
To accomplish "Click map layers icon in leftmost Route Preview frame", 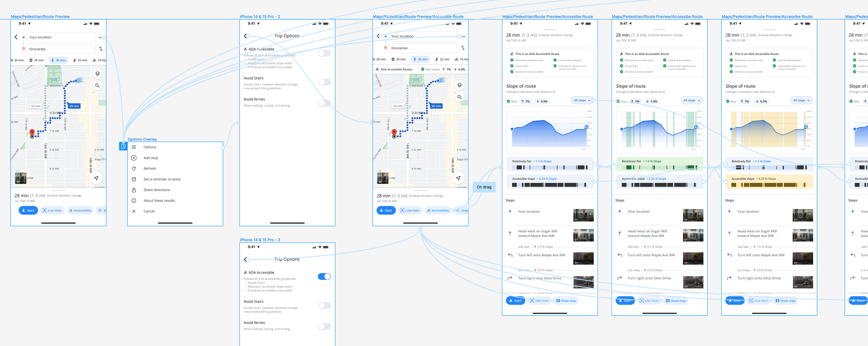I will 97,73.
